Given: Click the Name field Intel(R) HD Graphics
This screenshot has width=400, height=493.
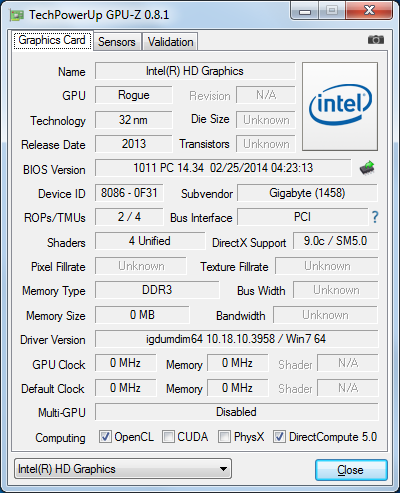Looking at the screenshot, I should [195, 71].
